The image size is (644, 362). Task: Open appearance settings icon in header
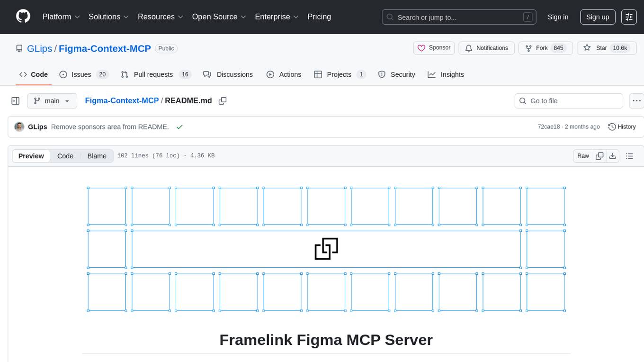click(629, 17)
